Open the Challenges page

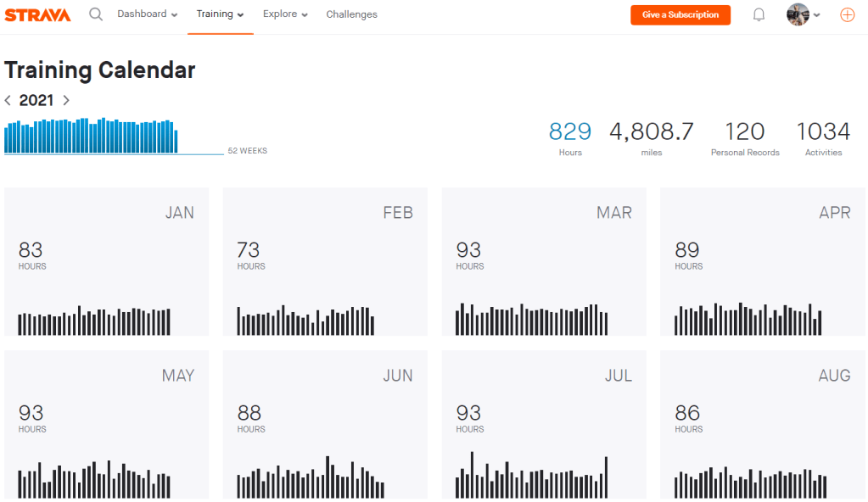pos(351,14)
